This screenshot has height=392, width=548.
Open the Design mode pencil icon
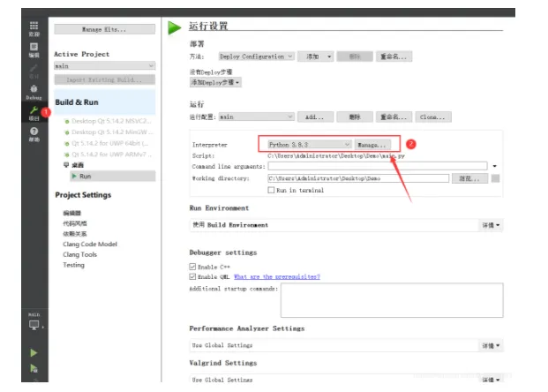(34, 72)
